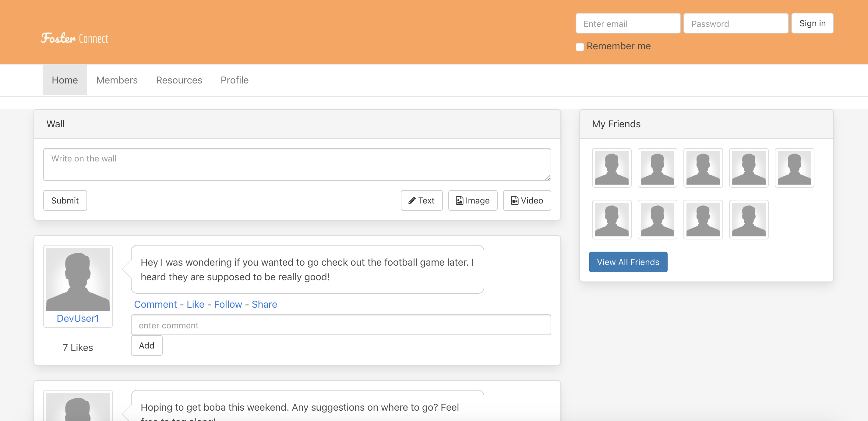Select the Image post type button
Screen dimensions: 868x421
coord(472,200)
